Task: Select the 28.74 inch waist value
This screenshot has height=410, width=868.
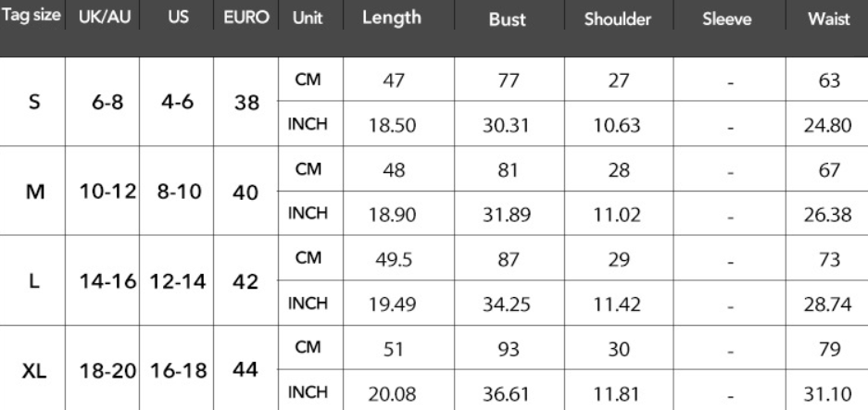Action: [x=829, y=303]
